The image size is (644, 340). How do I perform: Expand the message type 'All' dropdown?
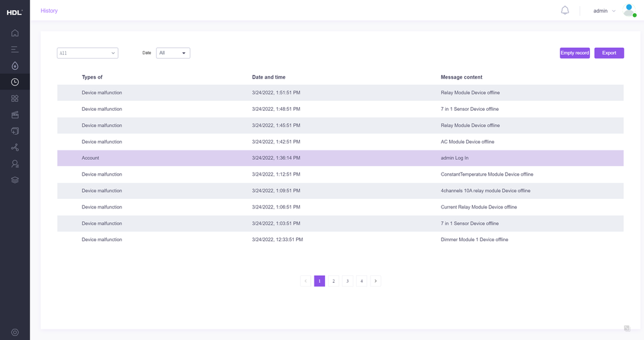pos(87,54)
